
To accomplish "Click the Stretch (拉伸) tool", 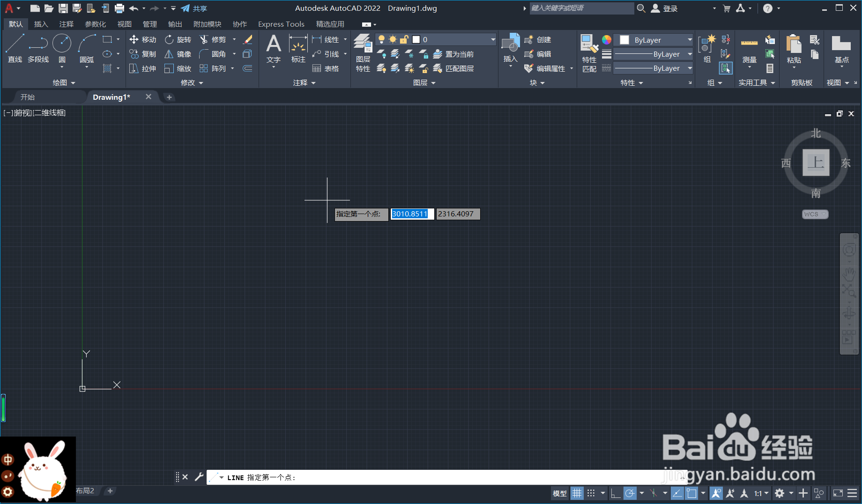I will (143, 69).
